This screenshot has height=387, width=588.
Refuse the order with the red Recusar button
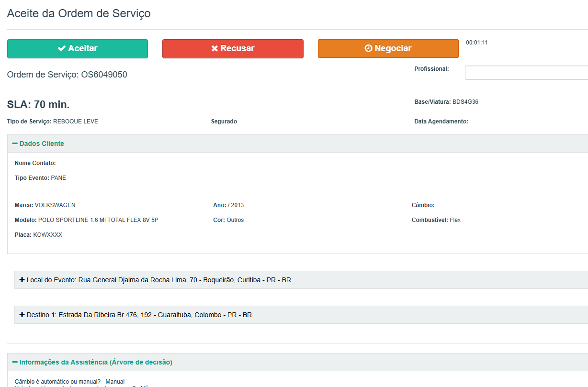233,49
